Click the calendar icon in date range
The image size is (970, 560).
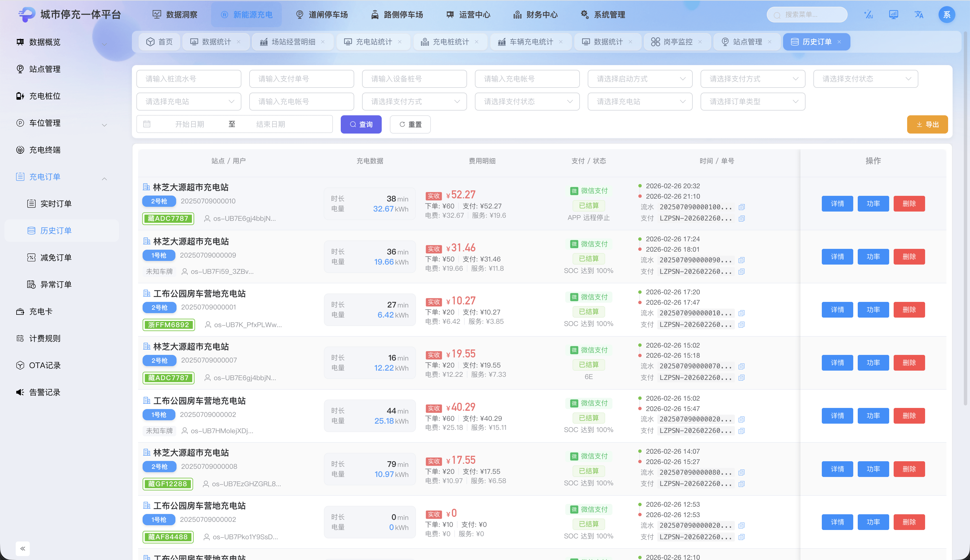(x=147, y=124)
